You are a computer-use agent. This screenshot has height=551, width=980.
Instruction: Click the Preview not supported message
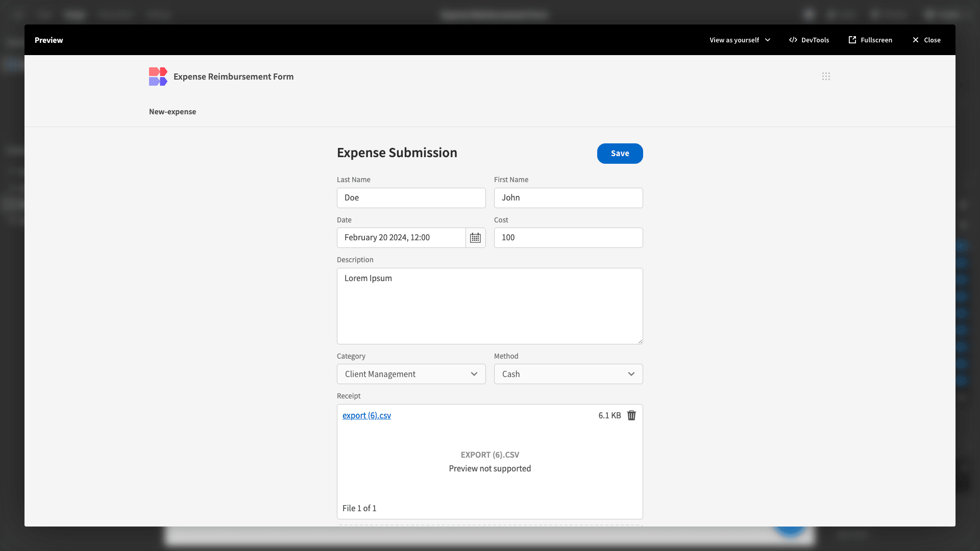tap(490, 468)
